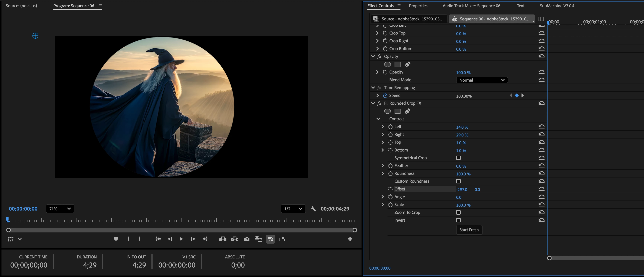Click the Play button in Program monitor

(181, 239)
